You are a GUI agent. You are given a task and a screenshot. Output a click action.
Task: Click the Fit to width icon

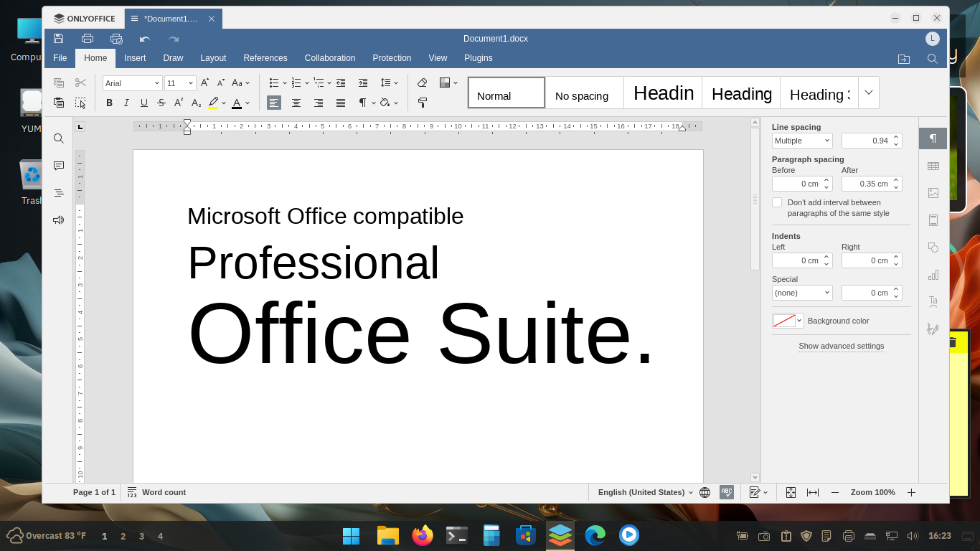tap(813, 492)
